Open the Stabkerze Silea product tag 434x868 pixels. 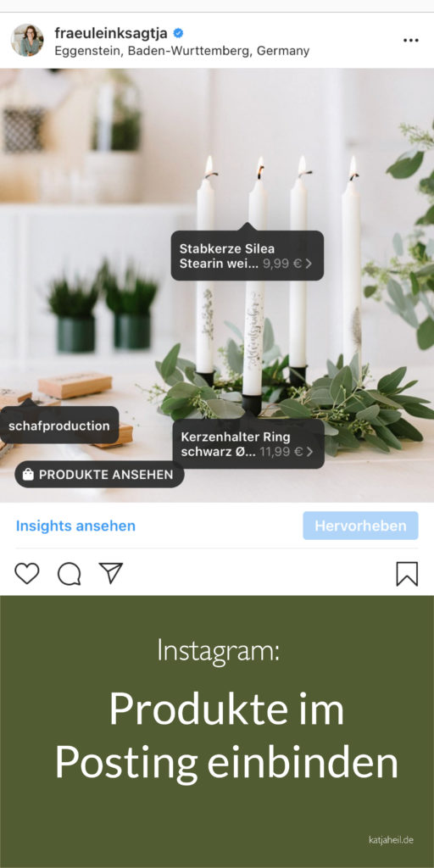[247, 256]
